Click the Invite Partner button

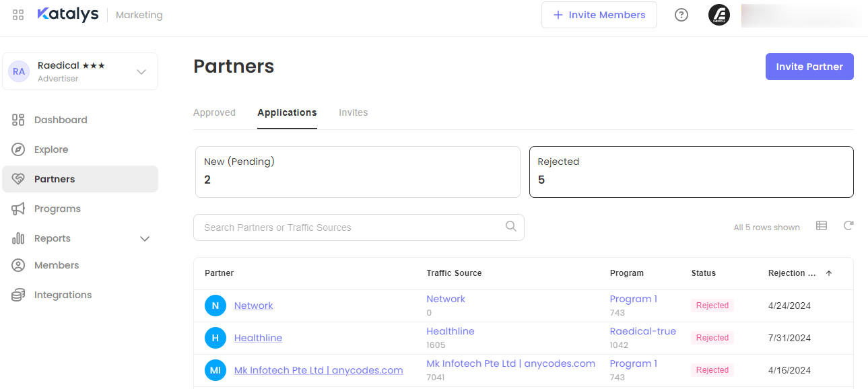809,67
